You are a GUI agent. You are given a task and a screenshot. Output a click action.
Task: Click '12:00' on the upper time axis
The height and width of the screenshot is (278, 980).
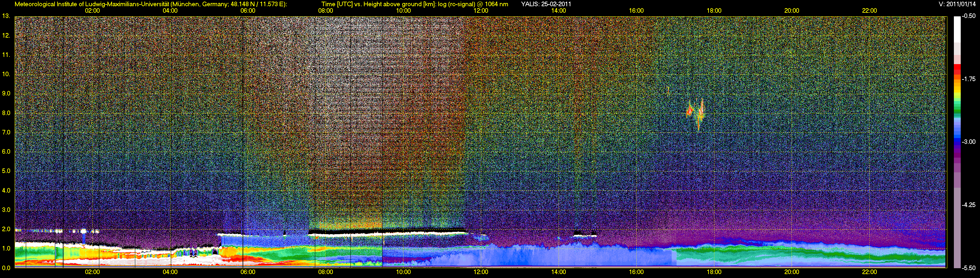[x=481, y=11]
